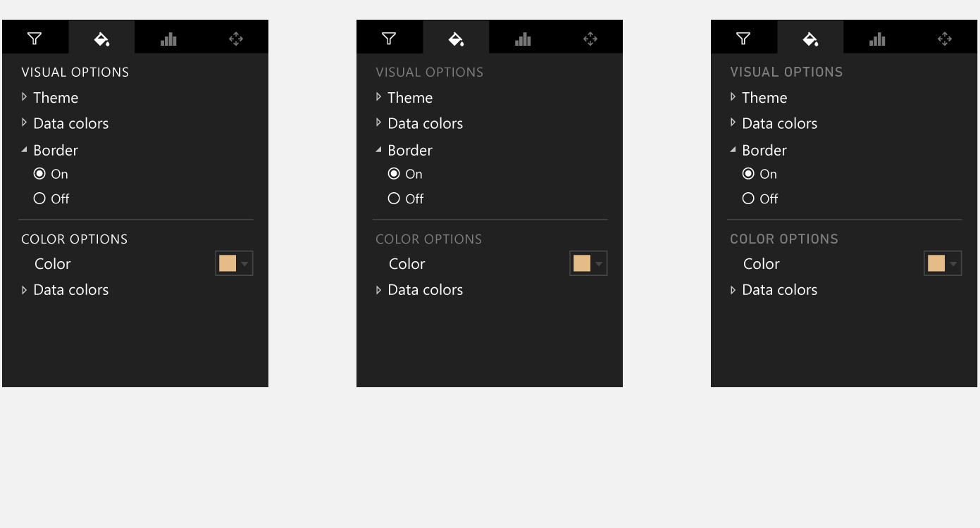
Task: Click the Color label in the right panel
Action: pos(762,264)
